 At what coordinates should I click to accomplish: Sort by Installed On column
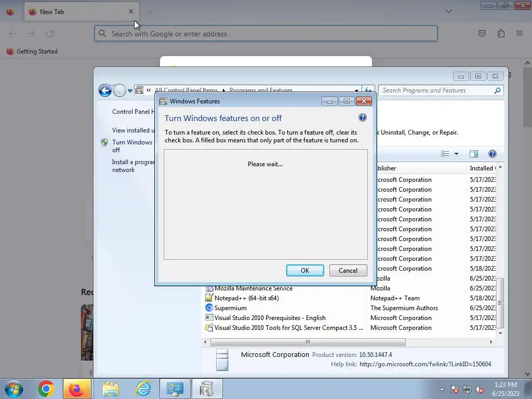pyautogui.click(x=482, y=168)
